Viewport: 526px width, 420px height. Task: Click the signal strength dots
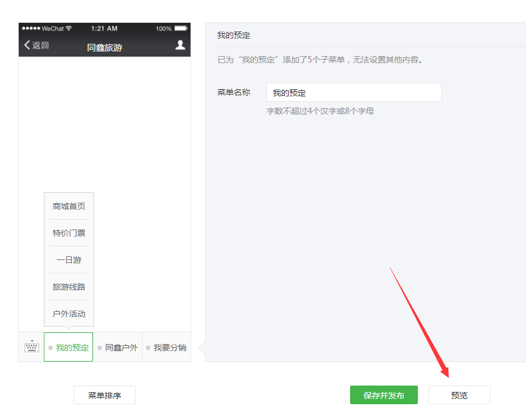click(x=31, y=28)
